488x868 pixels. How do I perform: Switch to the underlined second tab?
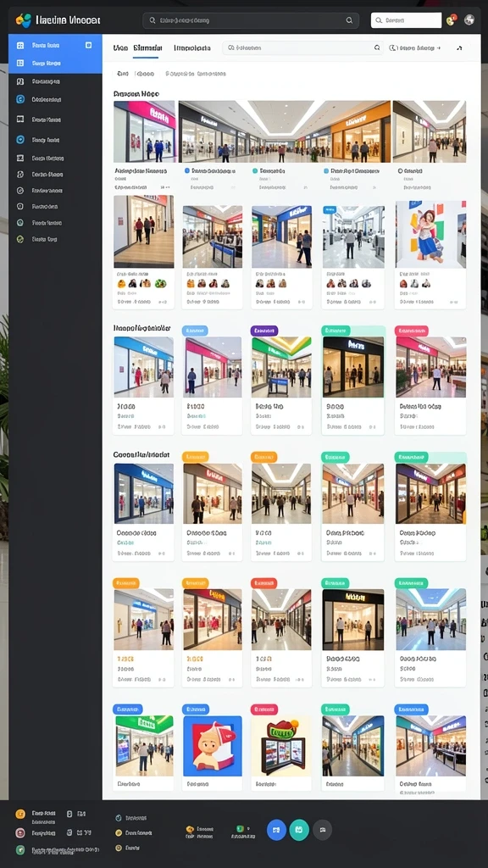[x=146, y=48]
